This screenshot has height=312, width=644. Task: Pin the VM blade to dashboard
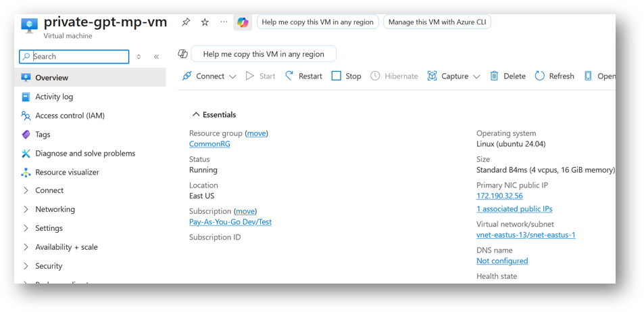186,22
